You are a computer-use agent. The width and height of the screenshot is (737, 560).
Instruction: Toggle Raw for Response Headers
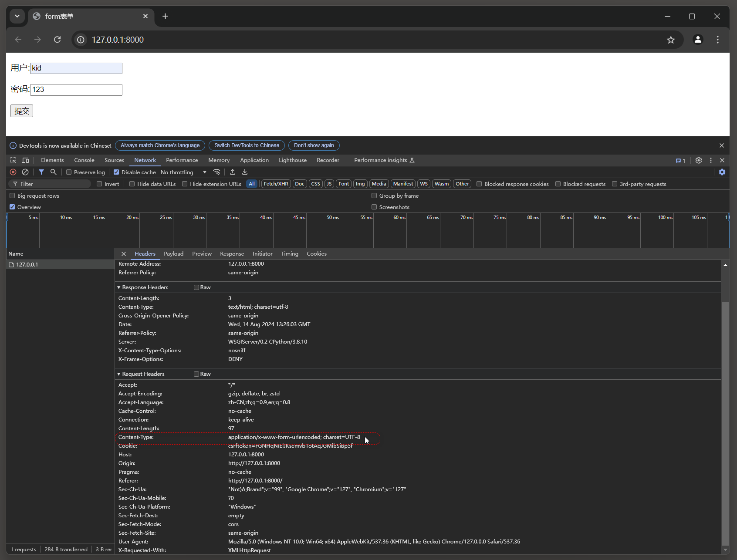point(196,287)
